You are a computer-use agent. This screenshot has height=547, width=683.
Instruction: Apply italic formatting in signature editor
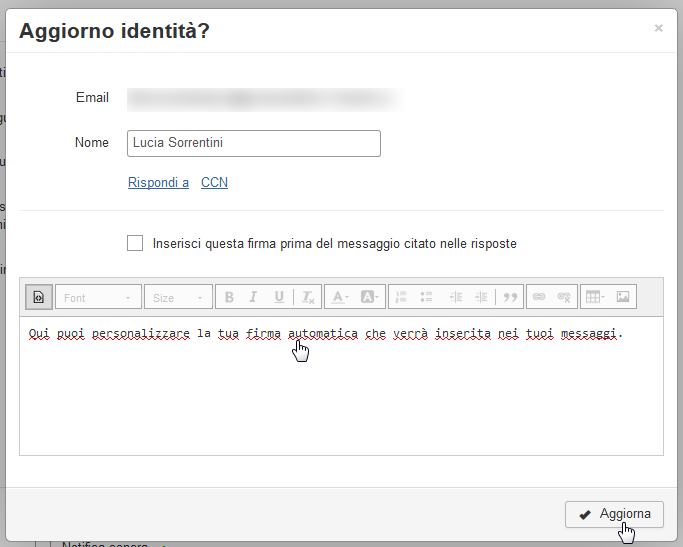[254, 297]
